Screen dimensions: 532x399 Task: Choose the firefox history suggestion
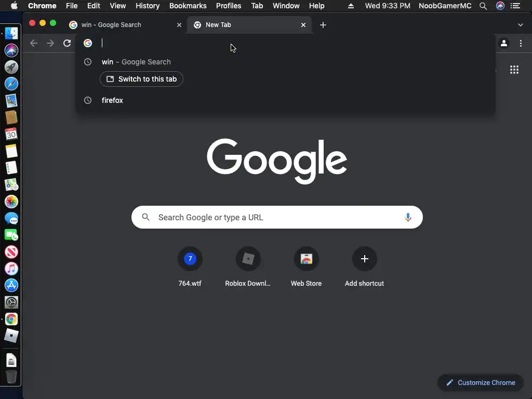[x=285, y=100]
